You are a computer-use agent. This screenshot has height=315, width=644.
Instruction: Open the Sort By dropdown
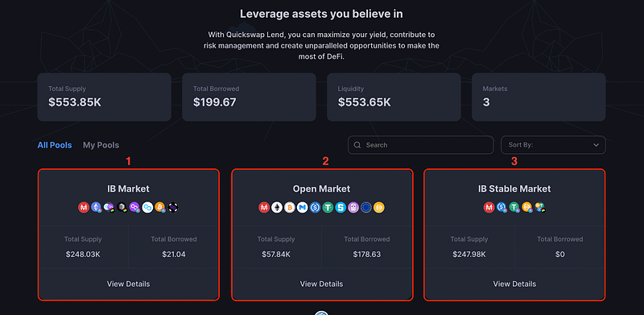tap(553, 145)
